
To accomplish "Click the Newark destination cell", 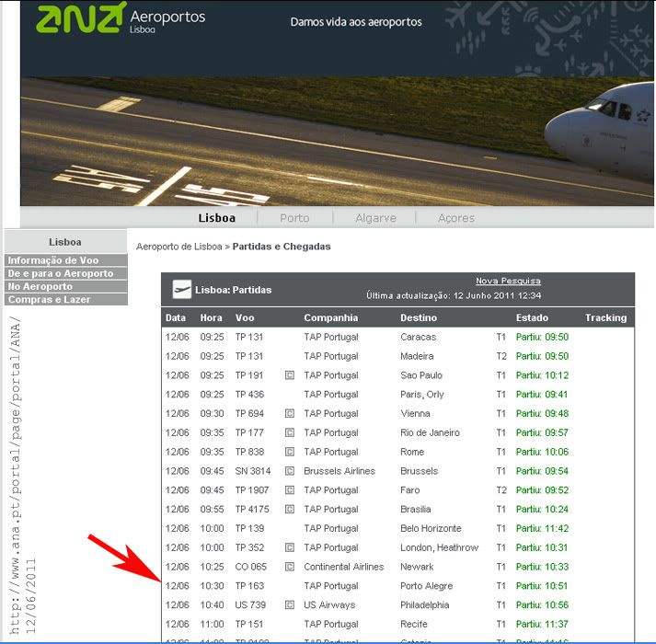I will click(x=417, y=567).
